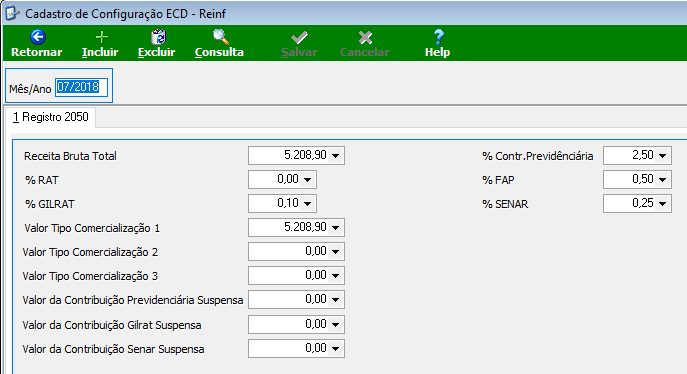Open the % SENAR dropdown arrow
687x374 pixels.
[x=662, y=204]
